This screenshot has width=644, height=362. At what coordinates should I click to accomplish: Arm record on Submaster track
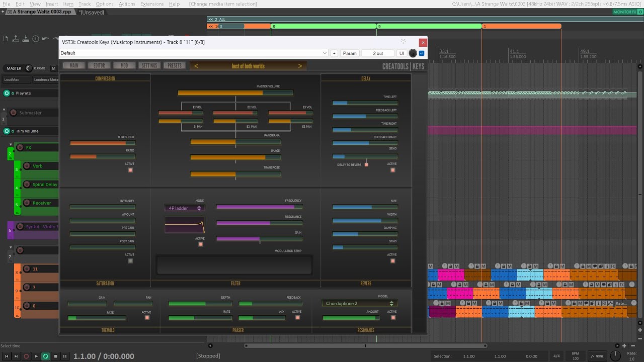(x=14, y=113)
